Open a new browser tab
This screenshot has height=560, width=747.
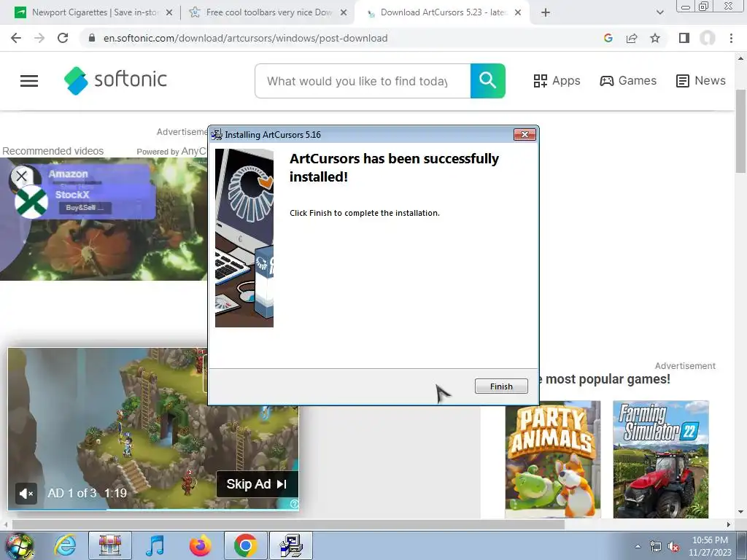pos(546,13)
